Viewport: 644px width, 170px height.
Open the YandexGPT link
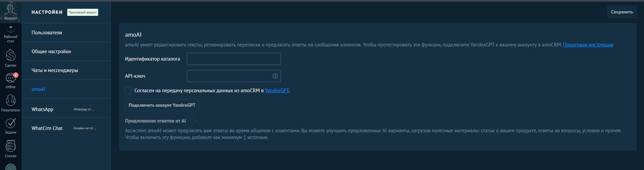[277, 91]
